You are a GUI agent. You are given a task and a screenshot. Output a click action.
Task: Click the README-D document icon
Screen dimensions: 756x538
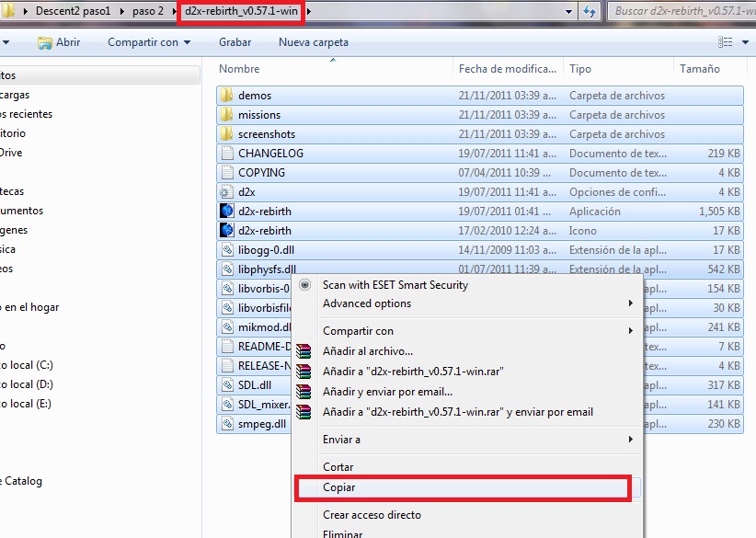(227, 346)
